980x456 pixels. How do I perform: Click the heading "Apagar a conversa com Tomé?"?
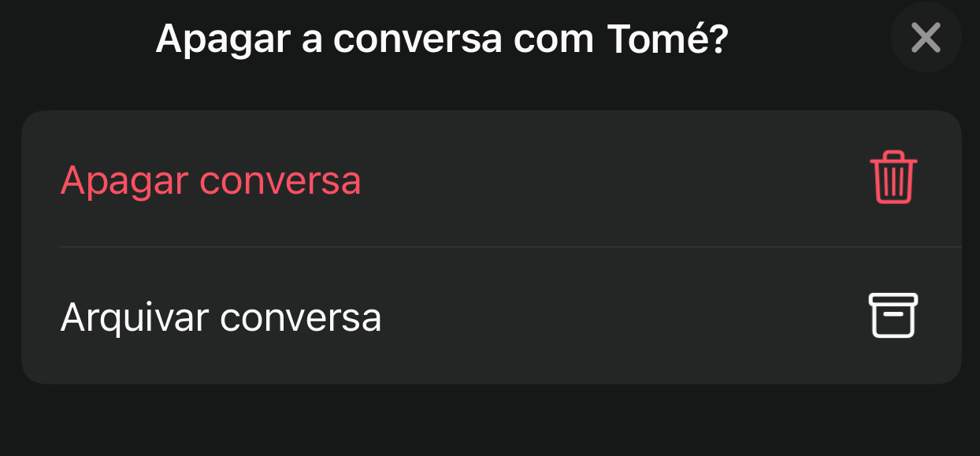tap(441, 39)
